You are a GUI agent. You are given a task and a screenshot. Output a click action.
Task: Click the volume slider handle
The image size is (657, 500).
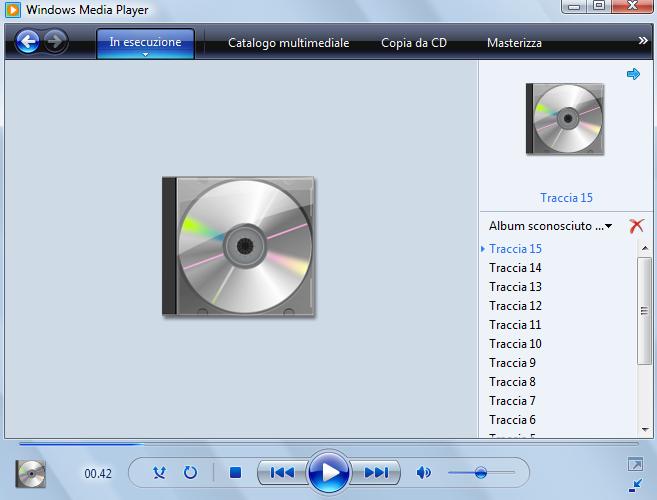[481, 473]
